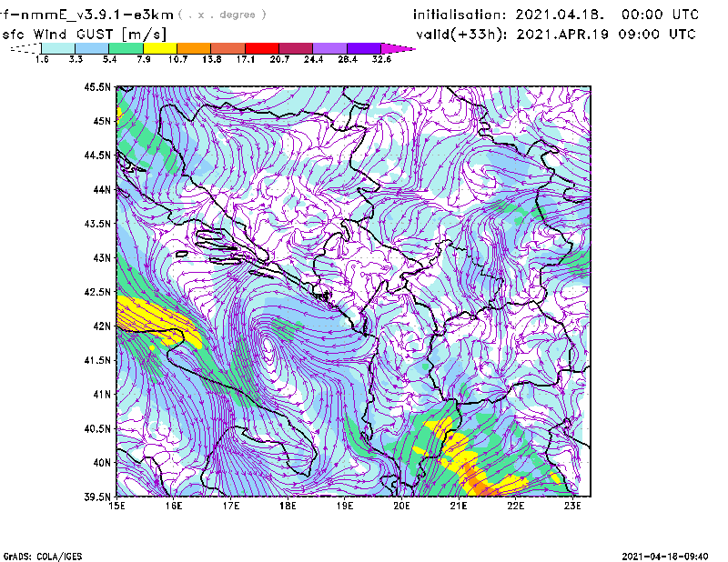Click the 18E longitude axis label
This screenshot has height=562, width=728.
point(288,506)
